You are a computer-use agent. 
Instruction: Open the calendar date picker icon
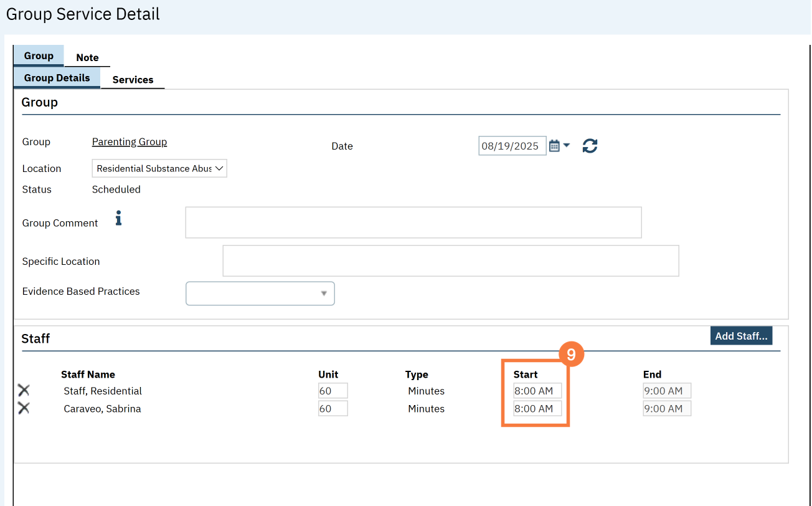point(554,146)
